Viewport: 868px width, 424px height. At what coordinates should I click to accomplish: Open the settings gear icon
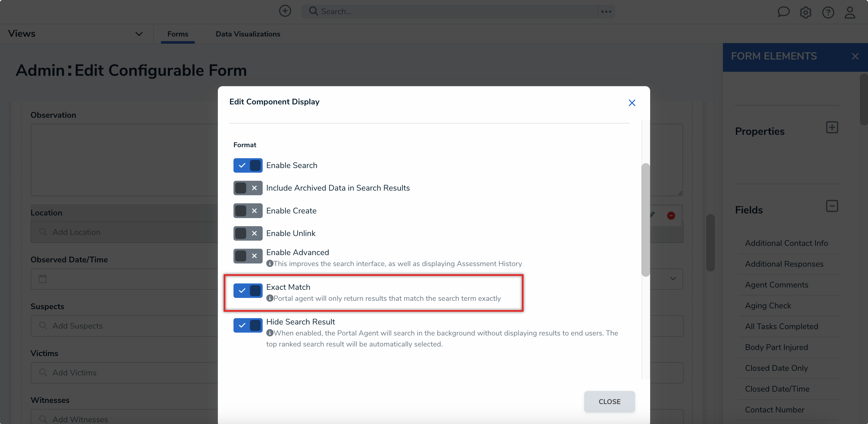(805, 12)
